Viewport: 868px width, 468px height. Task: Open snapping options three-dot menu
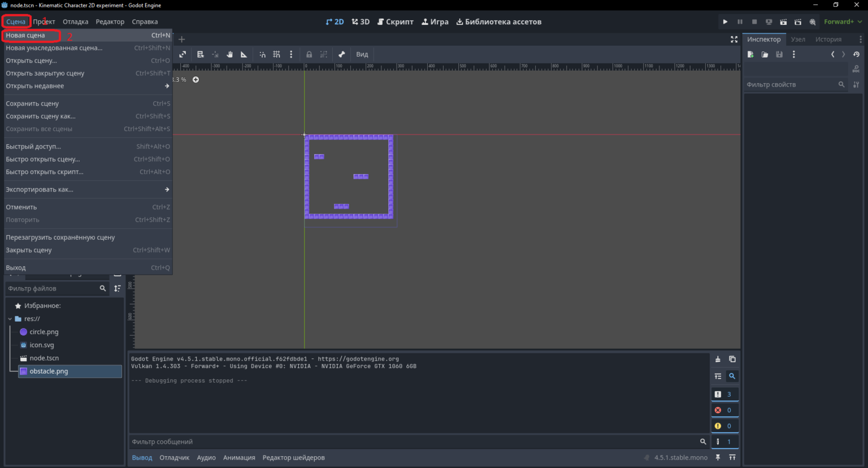point(291,54)
